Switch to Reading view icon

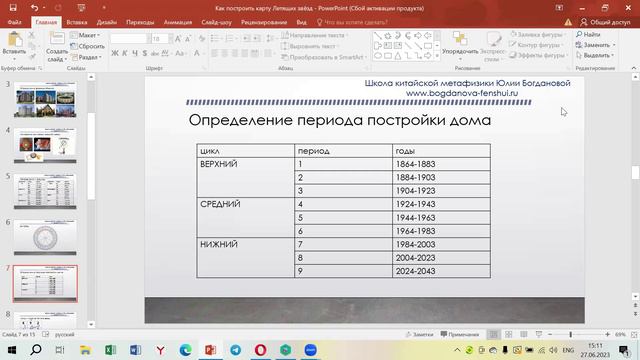[x=524, y=334]
